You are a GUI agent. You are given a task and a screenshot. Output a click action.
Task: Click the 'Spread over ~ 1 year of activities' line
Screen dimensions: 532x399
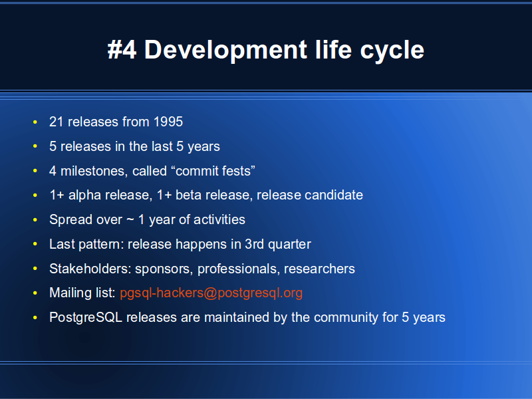coord(147,219)
